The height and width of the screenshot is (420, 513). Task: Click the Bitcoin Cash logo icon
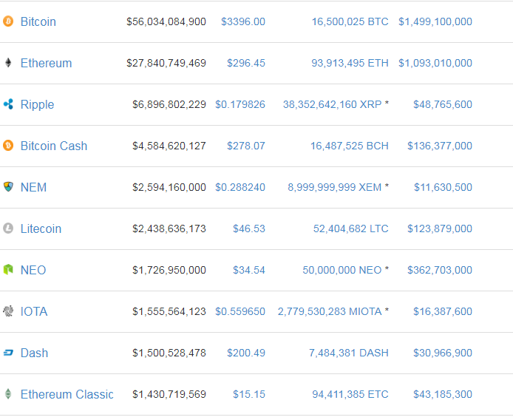pos(8,146)
